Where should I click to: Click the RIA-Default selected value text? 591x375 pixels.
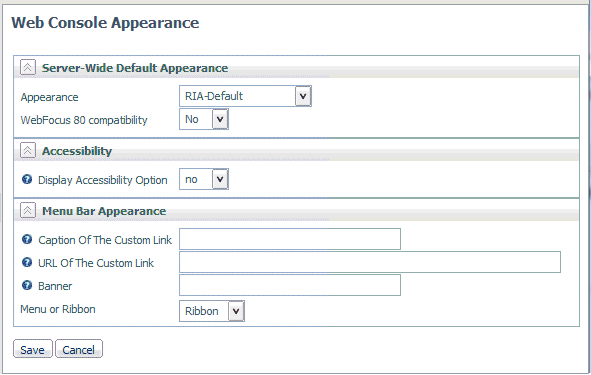[x=214, y=96]
